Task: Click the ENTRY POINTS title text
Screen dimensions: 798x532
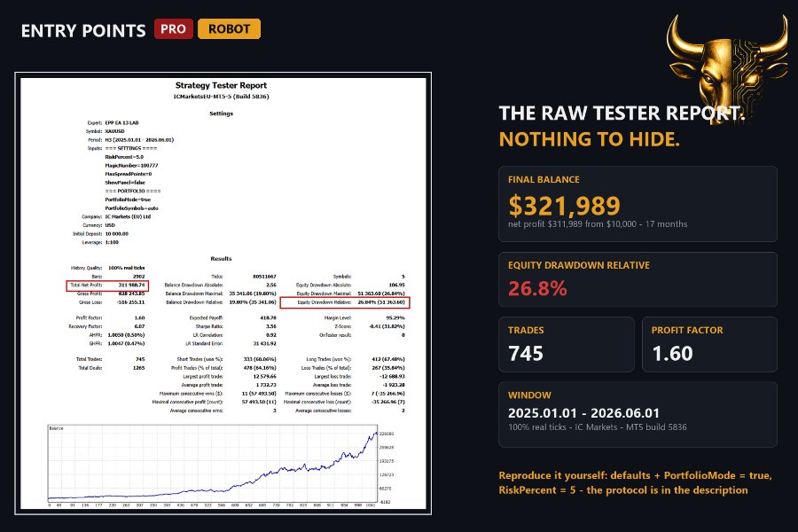Action: pyautogui.click(x=83, y=31)
